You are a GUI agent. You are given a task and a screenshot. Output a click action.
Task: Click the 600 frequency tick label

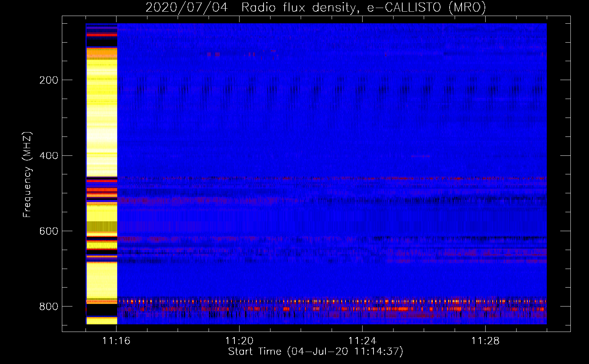click(49, 231)
